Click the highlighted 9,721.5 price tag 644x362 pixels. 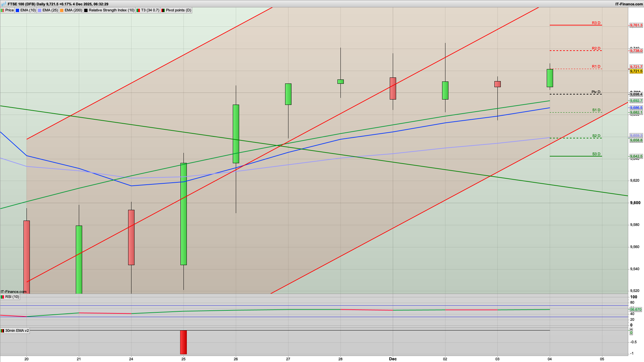(636, 71)
